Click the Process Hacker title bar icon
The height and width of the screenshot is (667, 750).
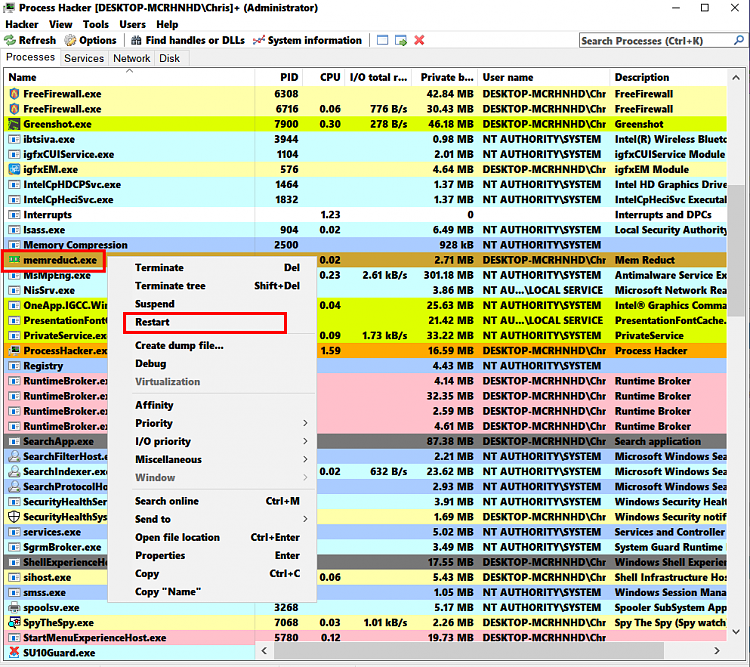click(9, 8)
